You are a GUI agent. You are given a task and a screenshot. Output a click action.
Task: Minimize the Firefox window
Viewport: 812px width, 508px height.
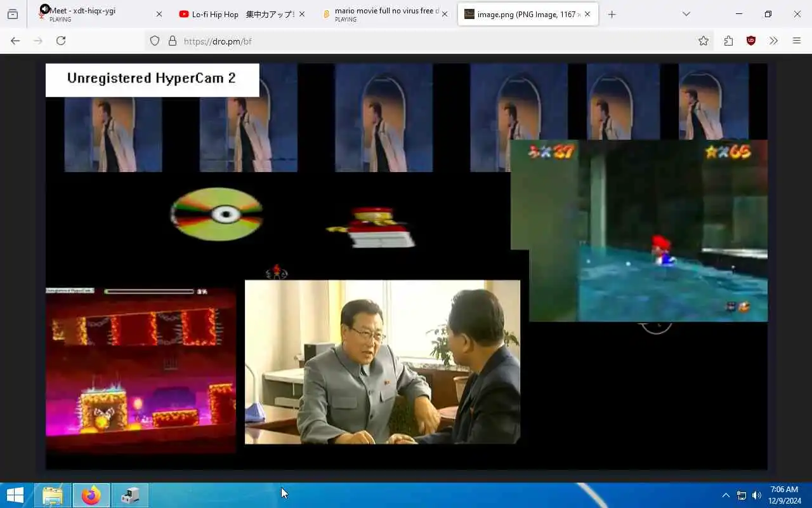click(739, 14)
